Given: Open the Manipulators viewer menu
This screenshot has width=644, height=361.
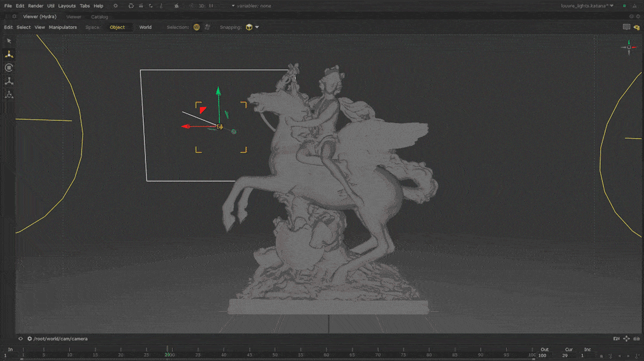Looking at the screenshot, I should (x=63, y=27).
